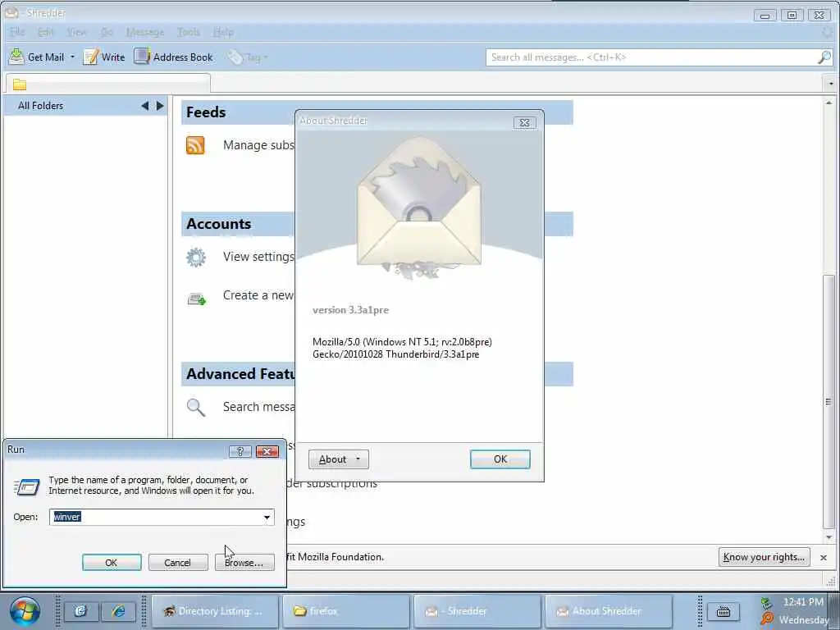Click Cancel in the Run dialog
Screen dimensions: 840x630
coord(178,563)
